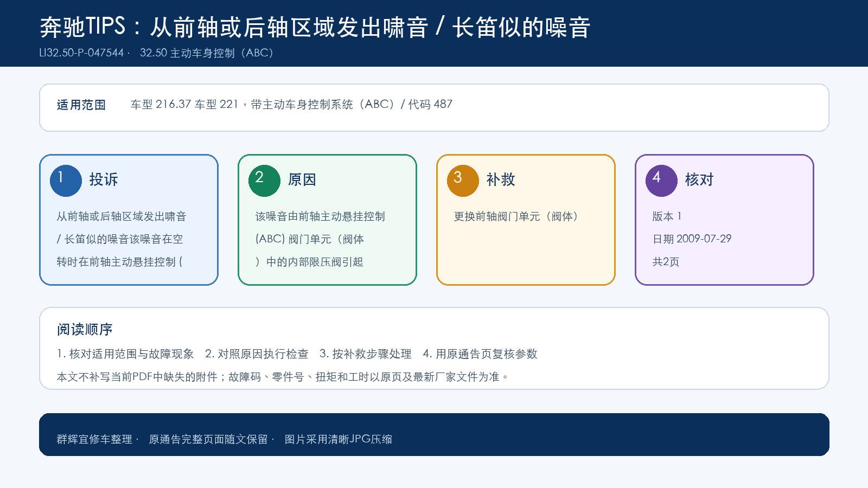The width and height of the screenshot is (868, 488).
Task: Click the main title 奔驰TIPS heading
Action: click(315, 27)
